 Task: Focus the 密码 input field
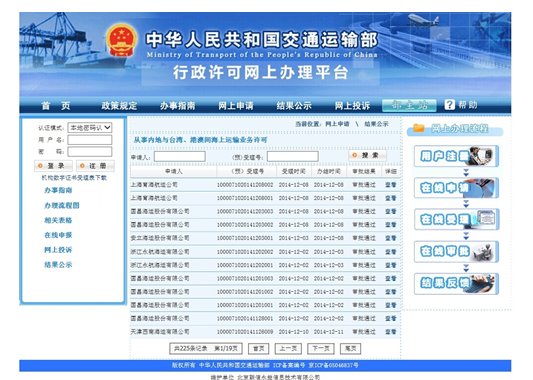(x=90, y=152)
